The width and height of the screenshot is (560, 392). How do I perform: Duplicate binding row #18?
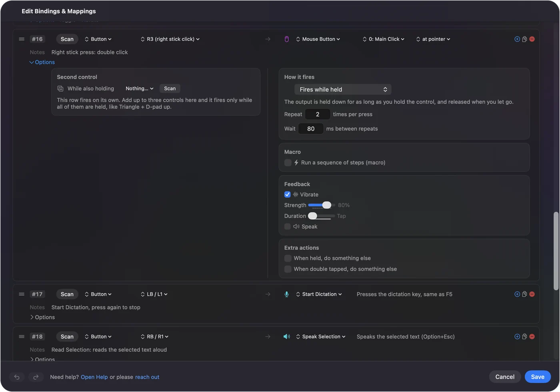pyautogui.click(x=524, y=336)
